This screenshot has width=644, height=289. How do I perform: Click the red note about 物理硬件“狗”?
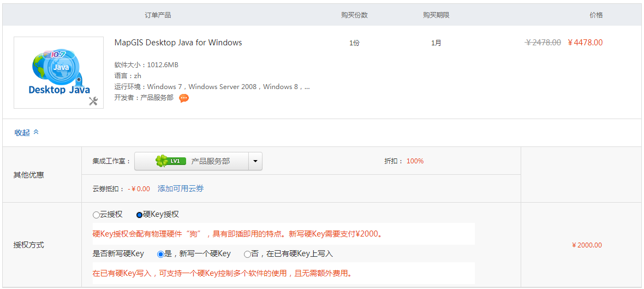pyautogui.click(x=238, y=234)
